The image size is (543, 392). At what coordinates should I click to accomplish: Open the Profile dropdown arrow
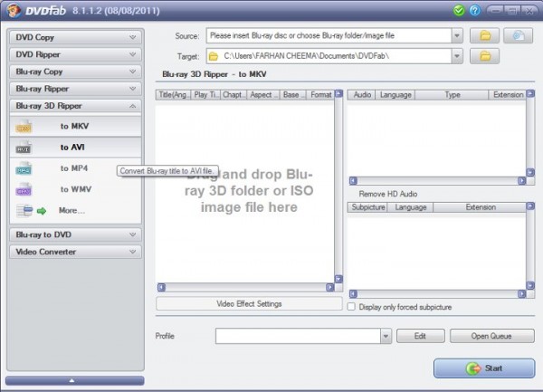386,336
